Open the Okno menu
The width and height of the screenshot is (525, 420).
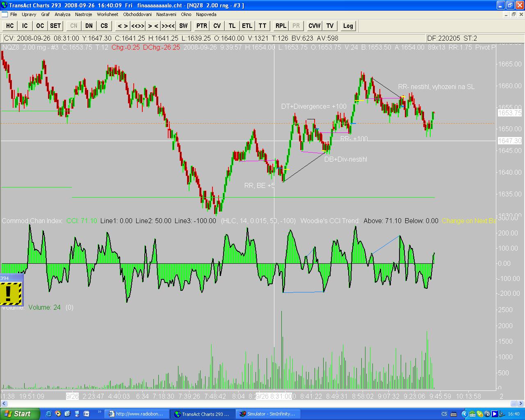click(186, 14)
